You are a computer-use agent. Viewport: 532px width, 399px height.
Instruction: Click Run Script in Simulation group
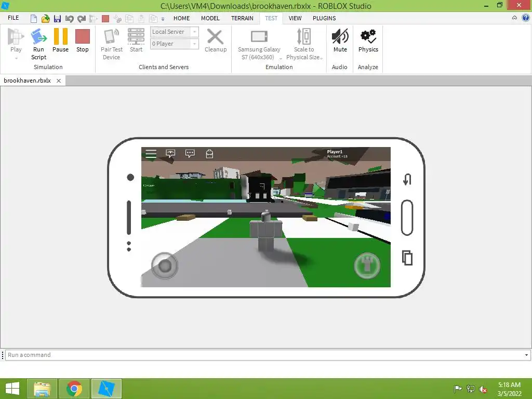(x=38, y=44)
